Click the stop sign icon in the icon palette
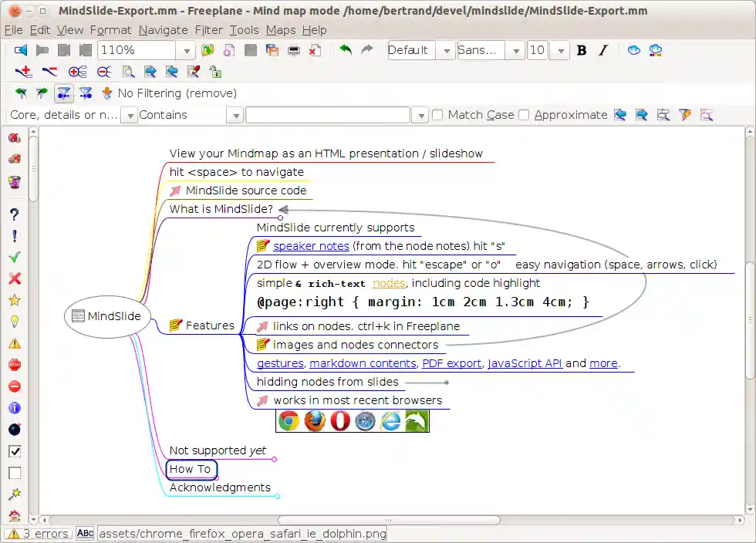Image resolution: width=756 pixels, height=543 pixels. 15,365
